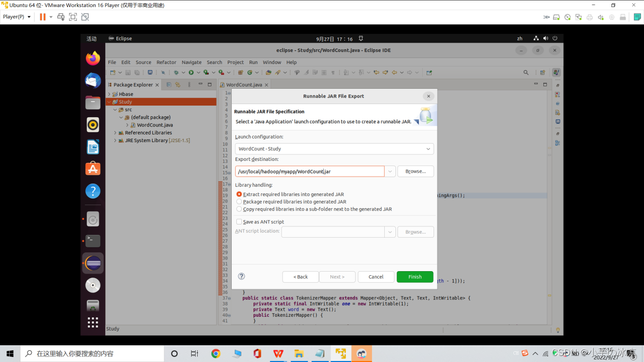Pause the virtual machine in VMware toolbar
The width and height of the screenshot is (644, 362).
[43, 17]
